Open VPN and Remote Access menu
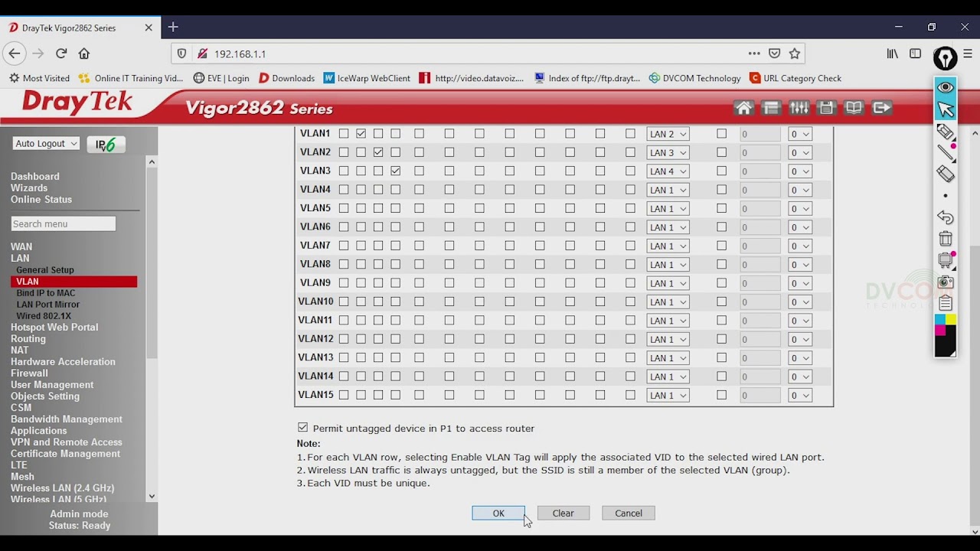980x551 pixels. [x=67, y=442]
